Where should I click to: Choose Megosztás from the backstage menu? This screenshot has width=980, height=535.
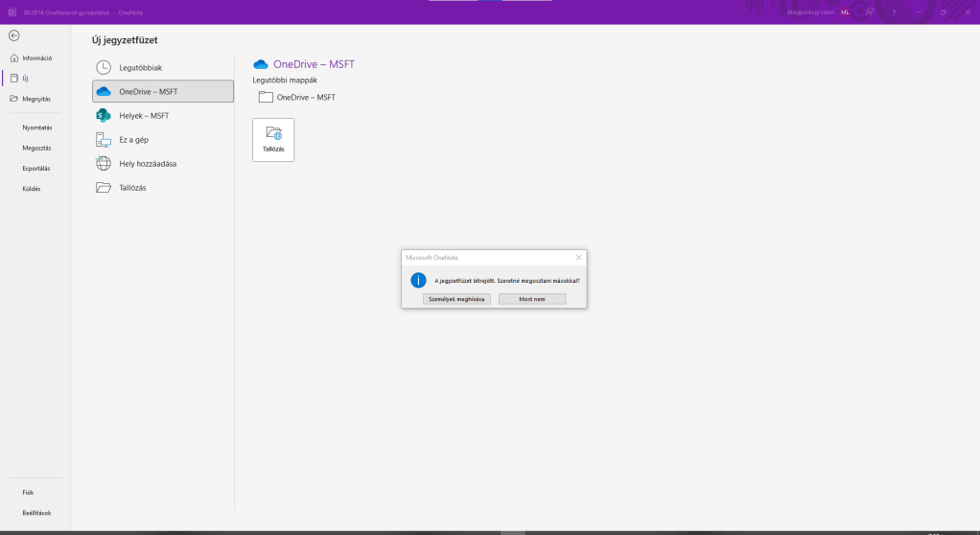click(x=36, y=148)
